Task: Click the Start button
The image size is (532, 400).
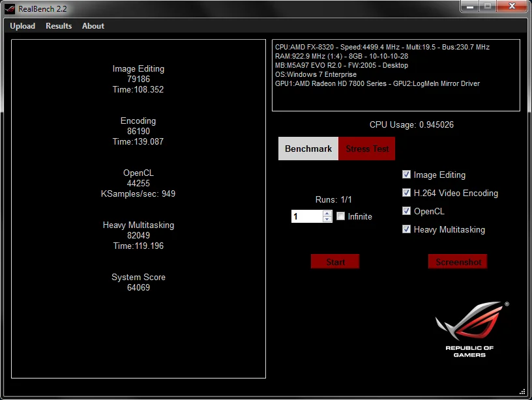Action: (x=335, y=261)
